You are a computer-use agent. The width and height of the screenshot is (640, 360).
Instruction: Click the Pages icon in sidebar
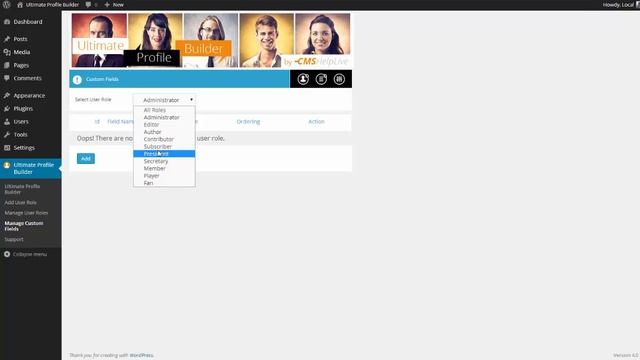7,65
